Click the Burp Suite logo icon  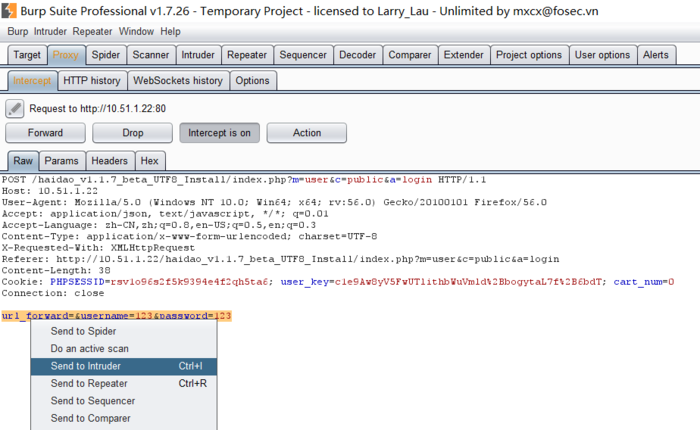click(x=9, y=10)
